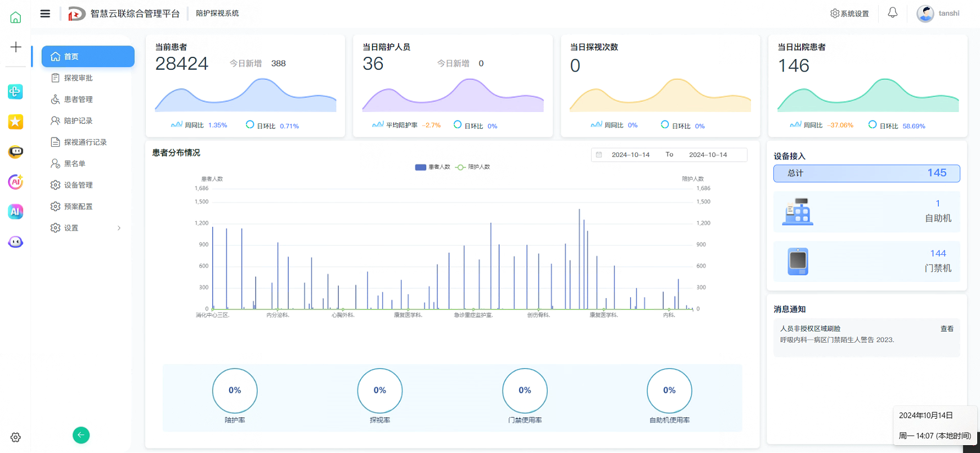Click the calendar icon in date range
Screen dimensions: 980x453
599,155
